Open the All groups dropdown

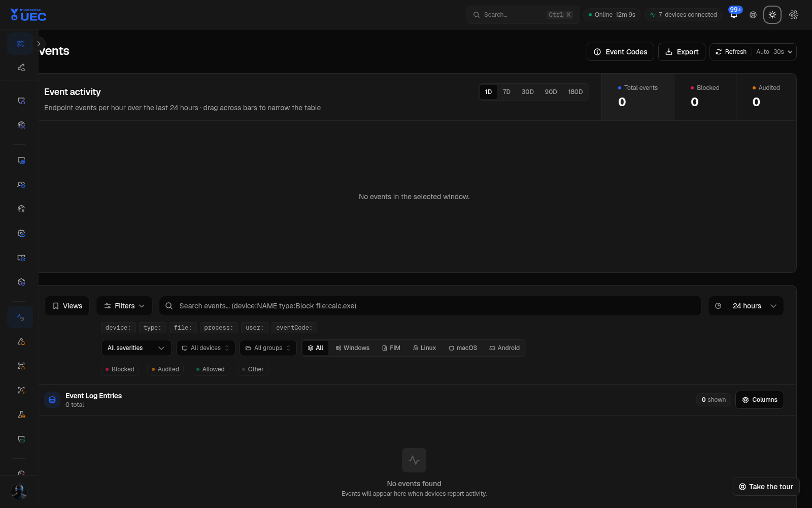pyautogui.click(x=268, y=348)
